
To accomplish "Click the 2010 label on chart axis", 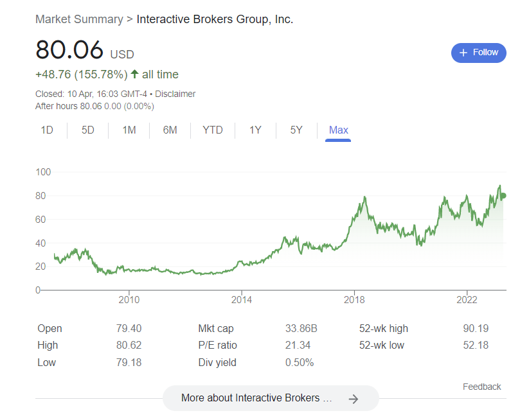I will pos(129,300).
